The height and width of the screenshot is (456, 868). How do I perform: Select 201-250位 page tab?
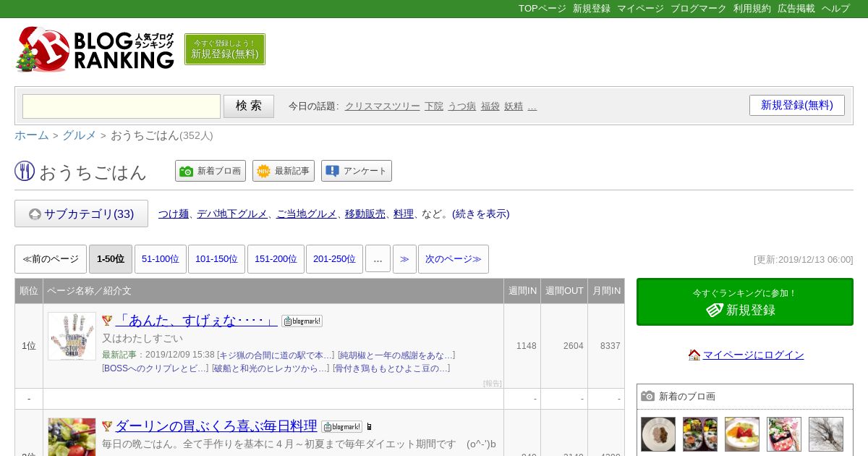click(334, 259)
